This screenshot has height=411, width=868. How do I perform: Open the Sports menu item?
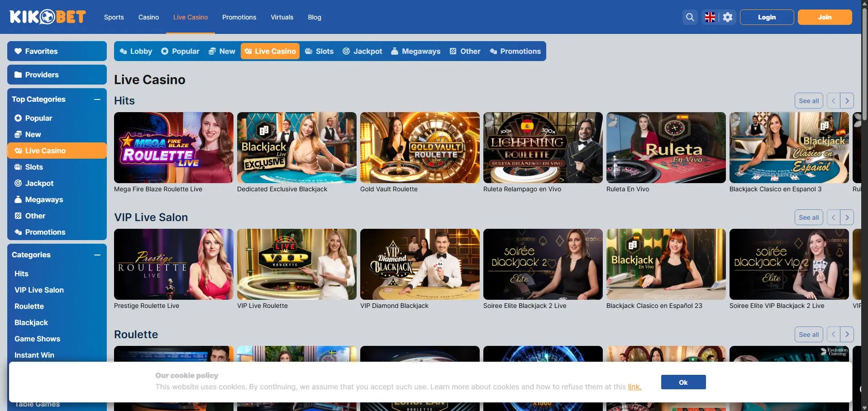point(114,17)
